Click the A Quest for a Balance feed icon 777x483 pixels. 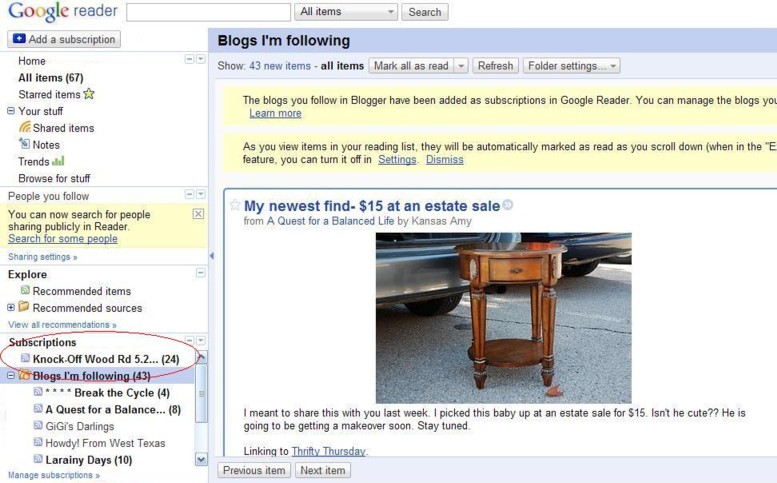38,409
